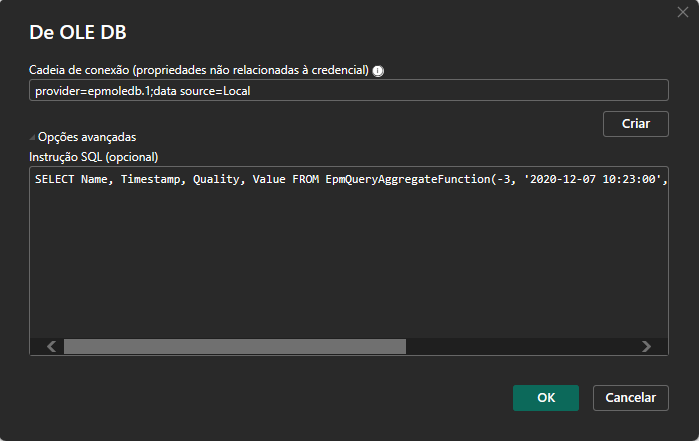Click the SQL box left scroll arrow
Image resolution: width=699 pixels, height=441 pixels.
click(x=52, y=346)
